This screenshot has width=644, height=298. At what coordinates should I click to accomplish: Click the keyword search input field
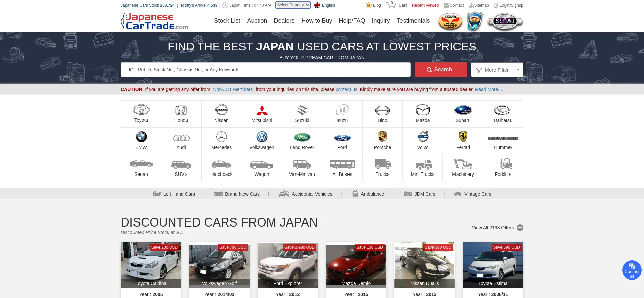265,70
